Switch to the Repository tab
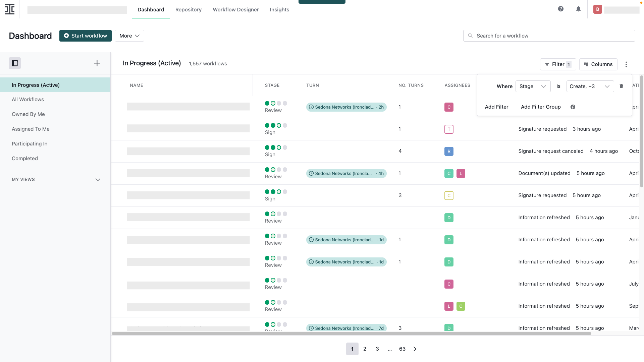Screen dimensions: 644x362 [188, 9]
